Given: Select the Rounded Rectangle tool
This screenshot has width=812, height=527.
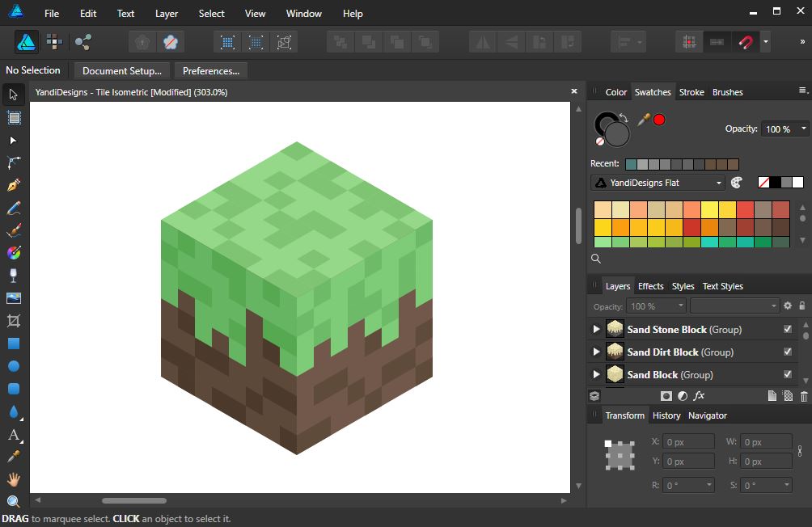Looking at the screenshot, I should 14,389.
